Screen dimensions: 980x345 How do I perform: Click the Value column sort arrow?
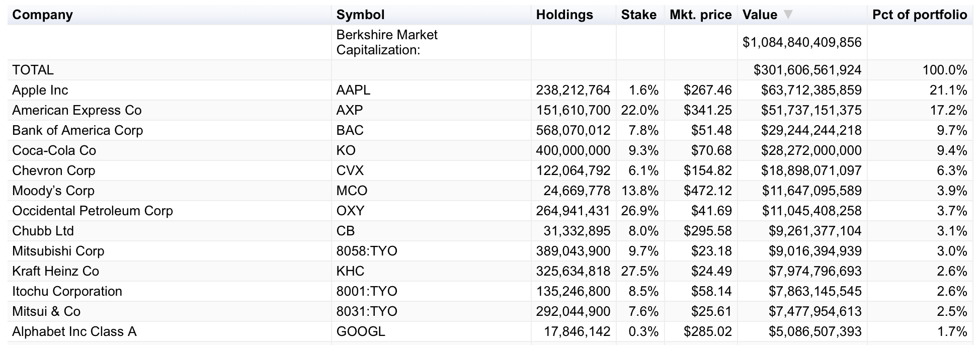[x=788, y=15]
